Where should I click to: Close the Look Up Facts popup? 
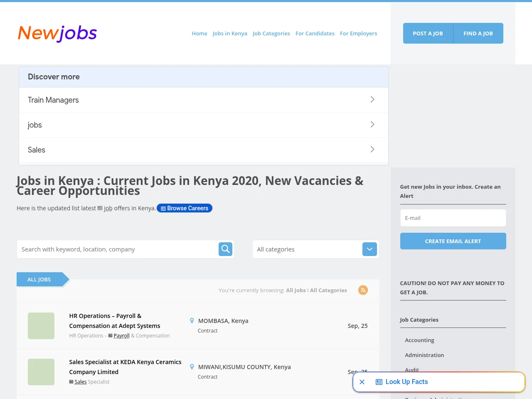pos(362,382)
